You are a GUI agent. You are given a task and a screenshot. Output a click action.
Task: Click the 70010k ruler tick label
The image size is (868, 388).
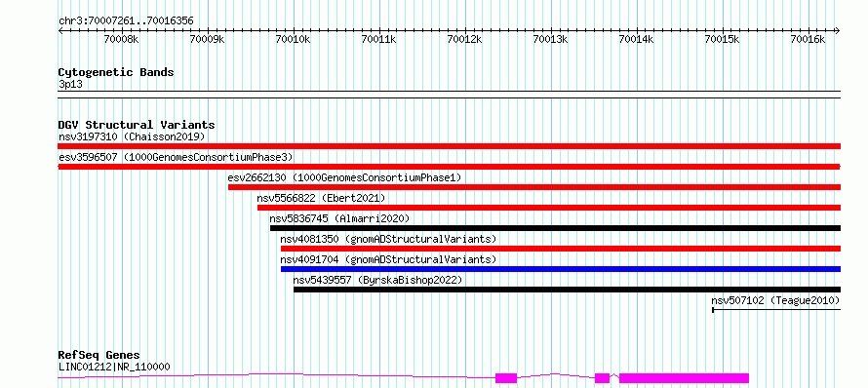pyautogui.click(x=294, y=39)
